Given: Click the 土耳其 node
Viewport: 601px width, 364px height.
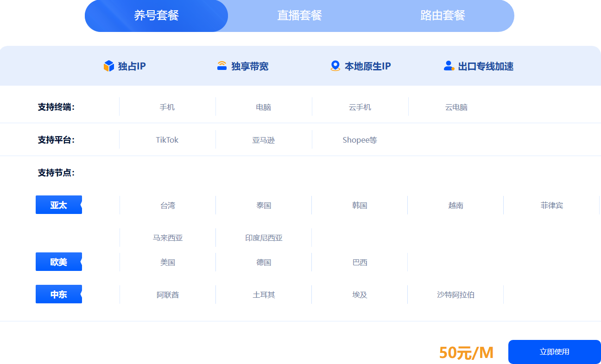Looking at the screenshot, I should pos(264,295).
